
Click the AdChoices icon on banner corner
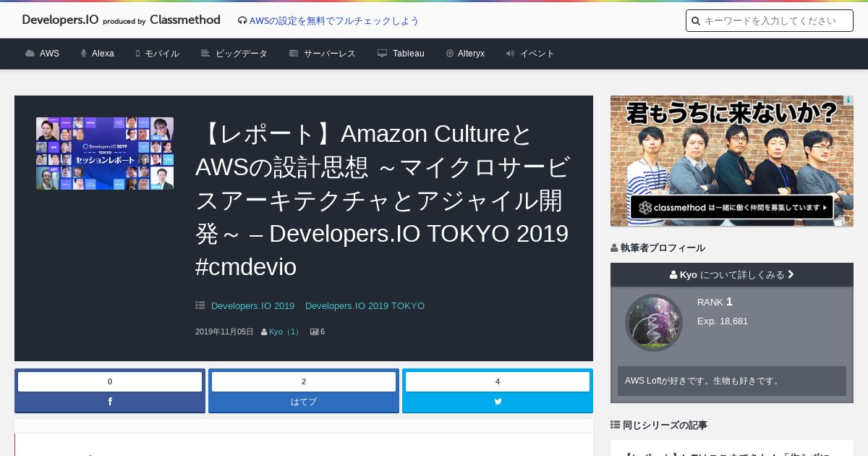[x=848, y=101]
